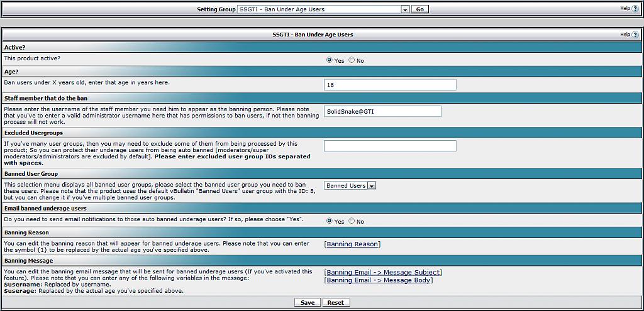The width and height of the screenshot is (644, 311).
Task: Open the Help text link in the panel header
Action: pyautogui.click(x=625, y=35)
